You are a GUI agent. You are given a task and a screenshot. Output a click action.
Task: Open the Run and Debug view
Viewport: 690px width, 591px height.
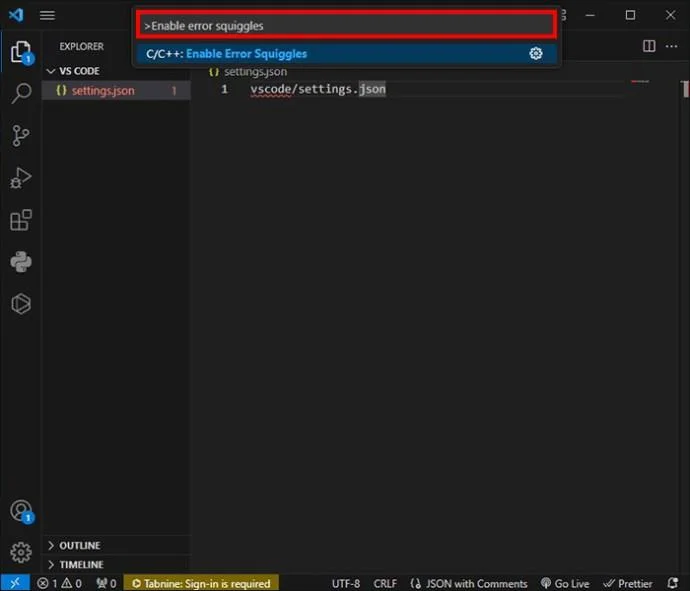(x=21, y=178)
